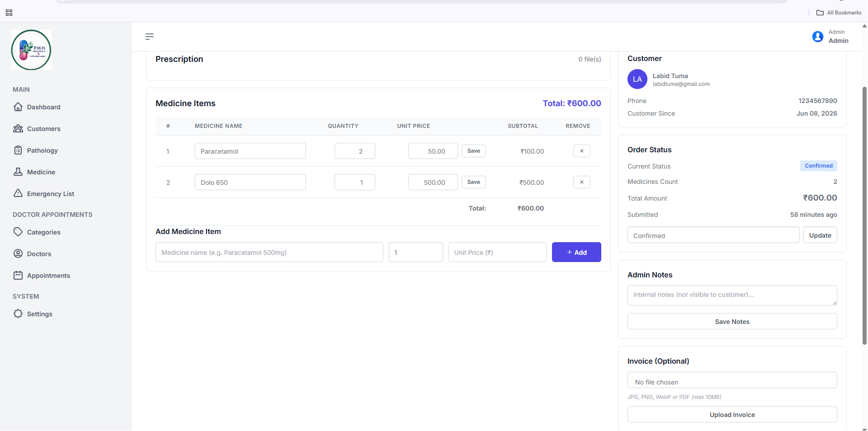Click the Labid Tuma customer name

pos(670,76)
